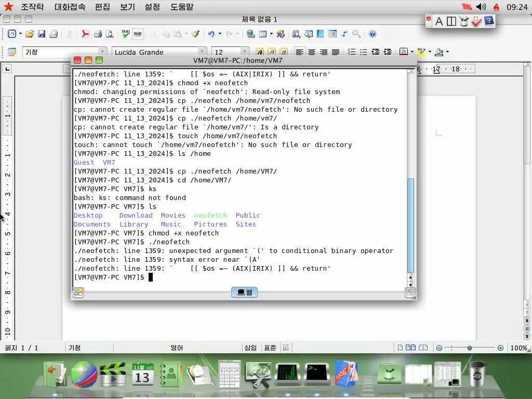Open styles and formatting icon beside style box
This screenshot has height=399, width=532.
tap(12, 52)
